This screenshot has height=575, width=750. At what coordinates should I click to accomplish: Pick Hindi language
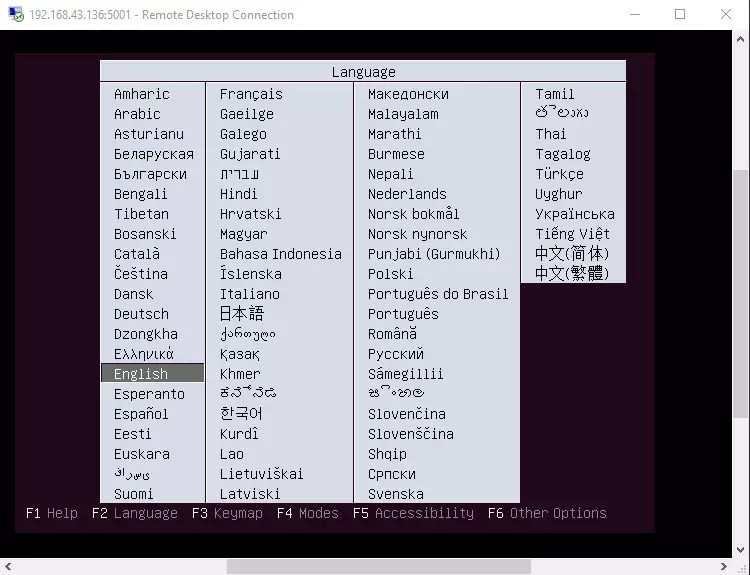[238, 194]
